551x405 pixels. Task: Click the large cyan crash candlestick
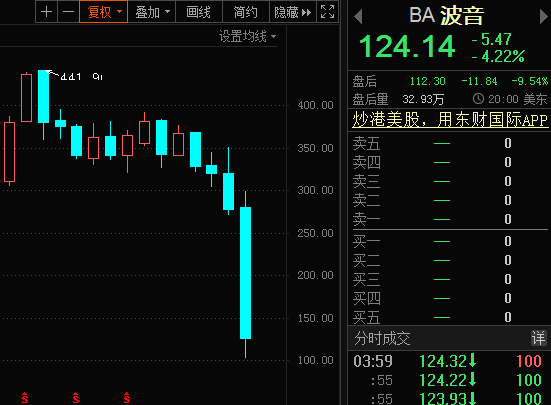(245, 273)
